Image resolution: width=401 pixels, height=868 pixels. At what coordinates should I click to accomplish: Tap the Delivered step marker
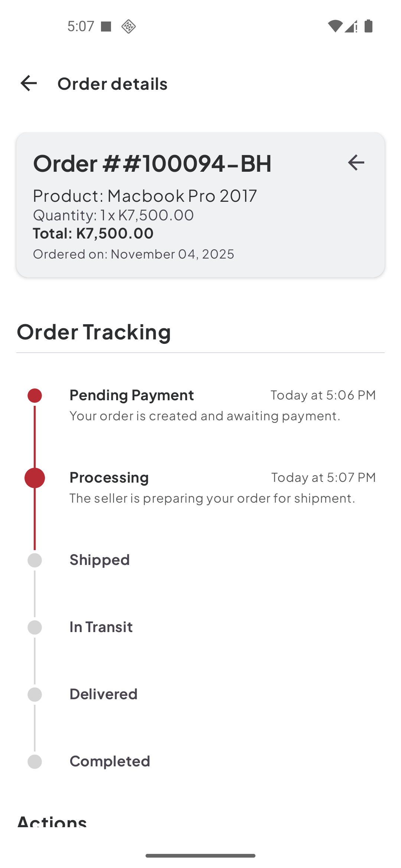click(x=35, y=694)
